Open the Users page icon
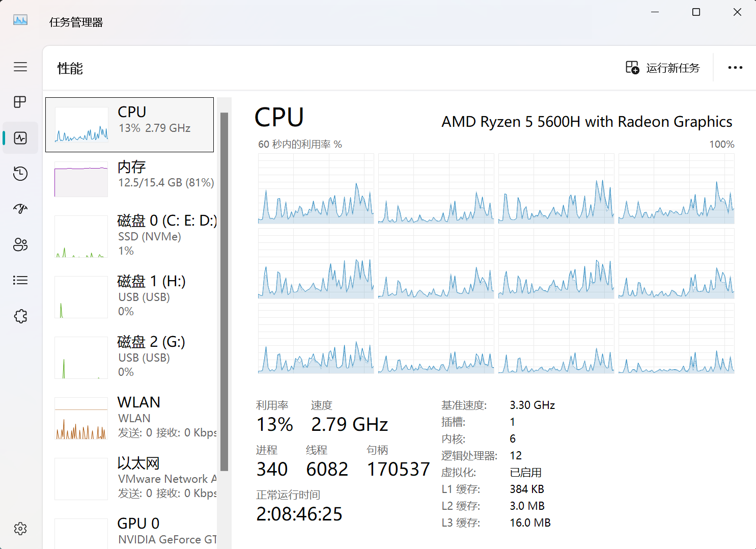 20,244
